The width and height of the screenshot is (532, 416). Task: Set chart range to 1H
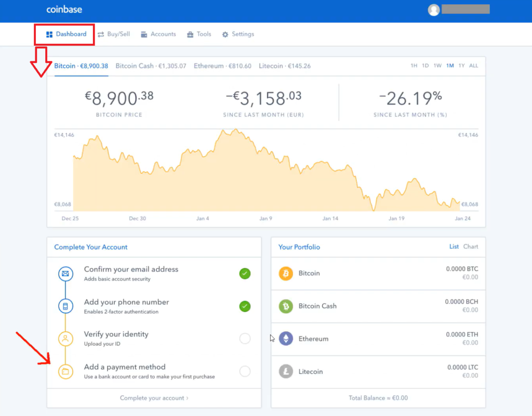[x=414, y=66]
